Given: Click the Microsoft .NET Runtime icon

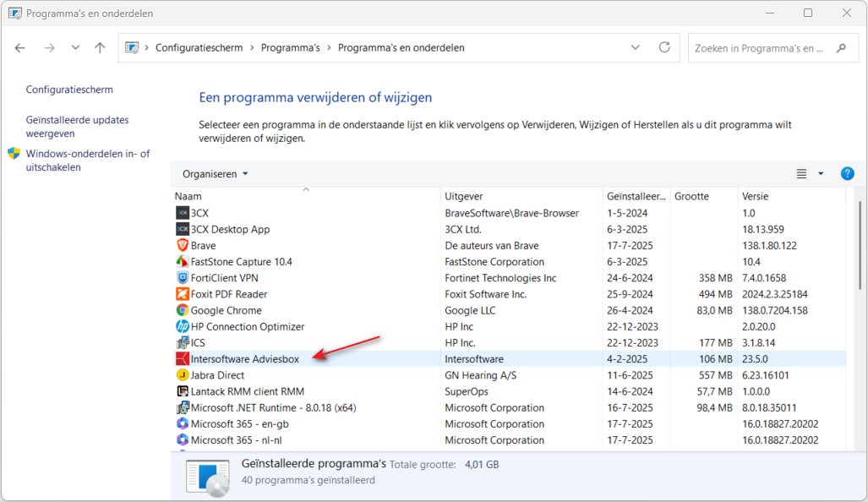Looking at the screenshot, I should click(x=182, y=407).
